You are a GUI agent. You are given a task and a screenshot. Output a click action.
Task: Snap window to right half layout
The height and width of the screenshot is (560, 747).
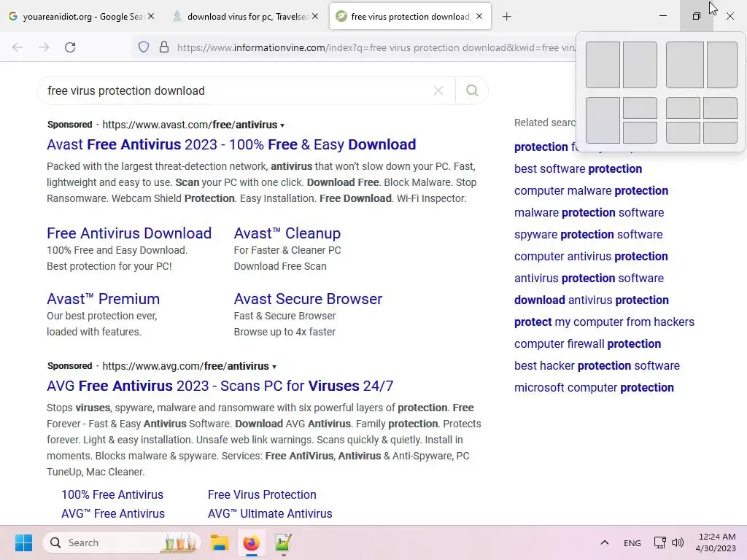click(640, 65)
